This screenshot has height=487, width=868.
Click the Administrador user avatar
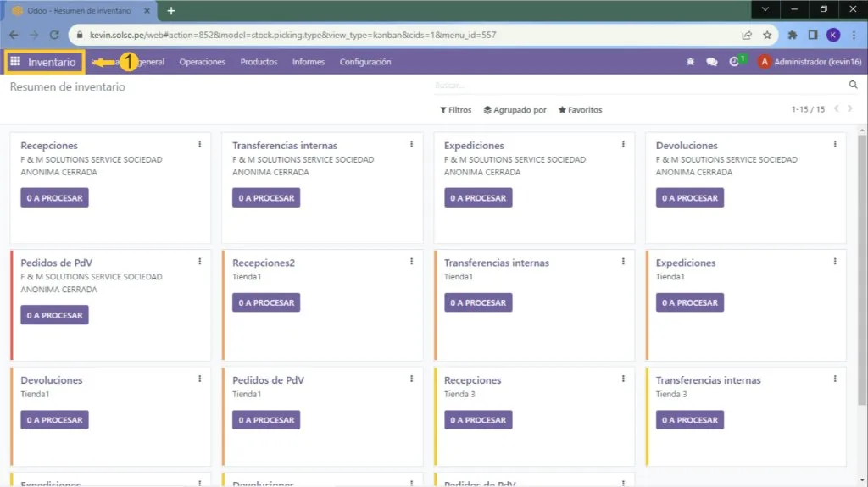pyautogui.click(x=765, y=62)
